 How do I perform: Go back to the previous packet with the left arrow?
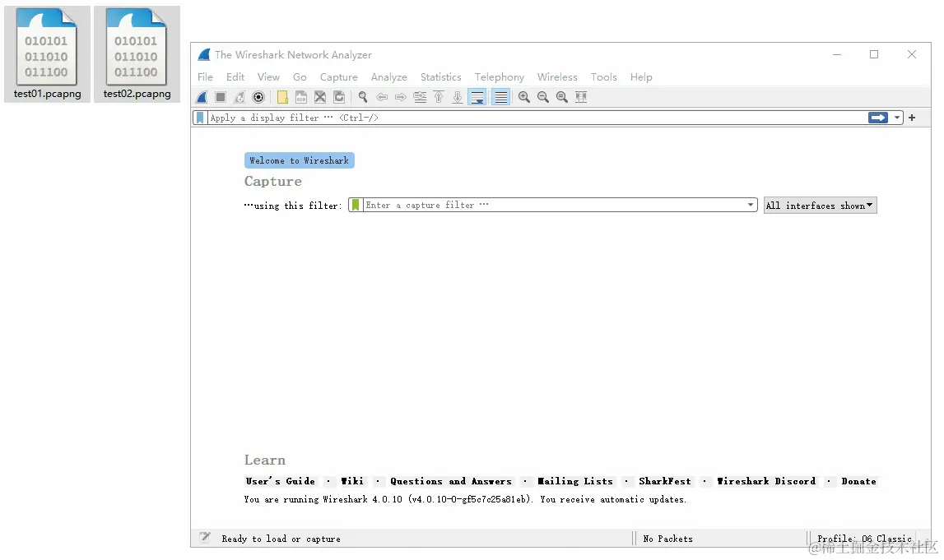click(x=382, y=97)
